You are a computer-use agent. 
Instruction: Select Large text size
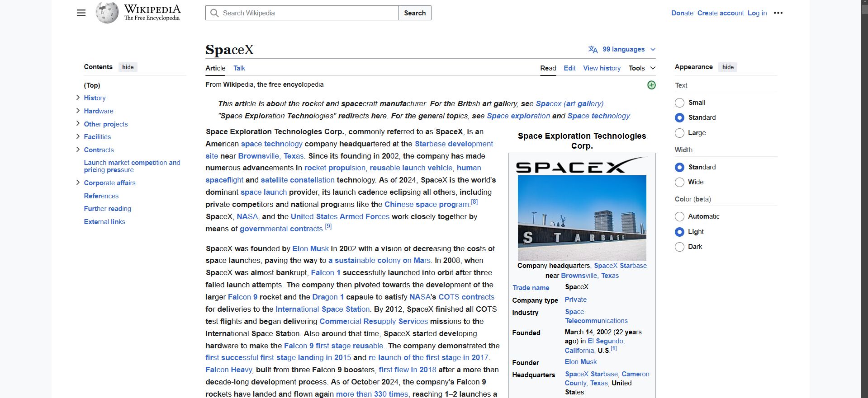(679, 133)
